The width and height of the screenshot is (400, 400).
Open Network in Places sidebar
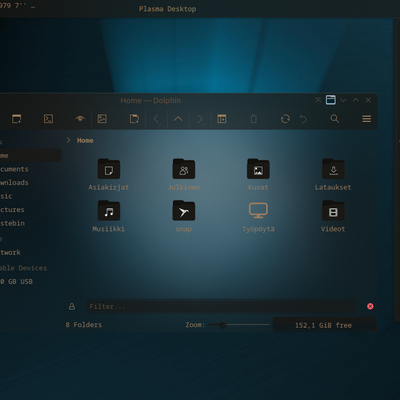[x=10, y=253]
